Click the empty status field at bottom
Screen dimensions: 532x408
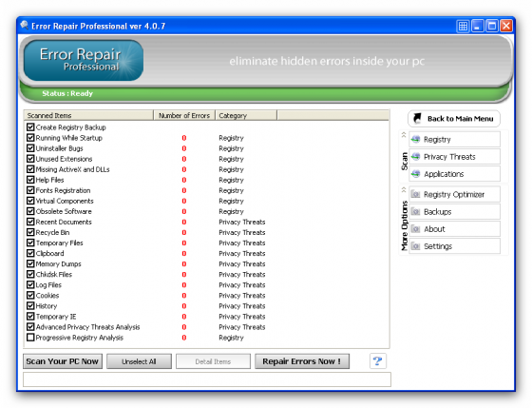[207, 379]
